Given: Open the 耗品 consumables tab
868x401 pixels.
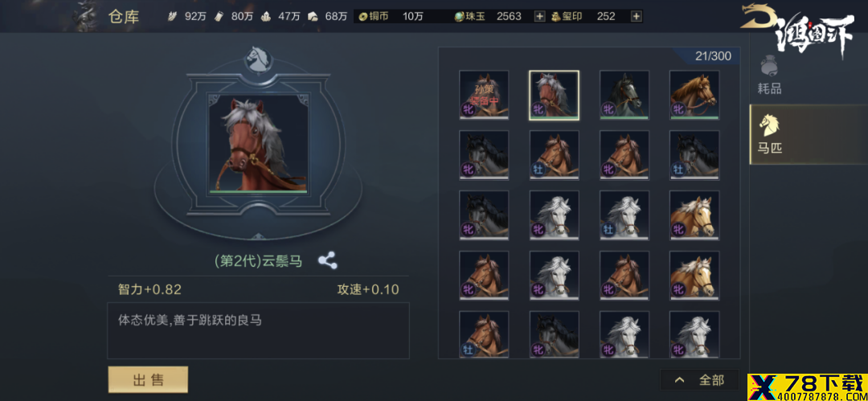Looking at the screenshot, I should (x=769, y=74).
